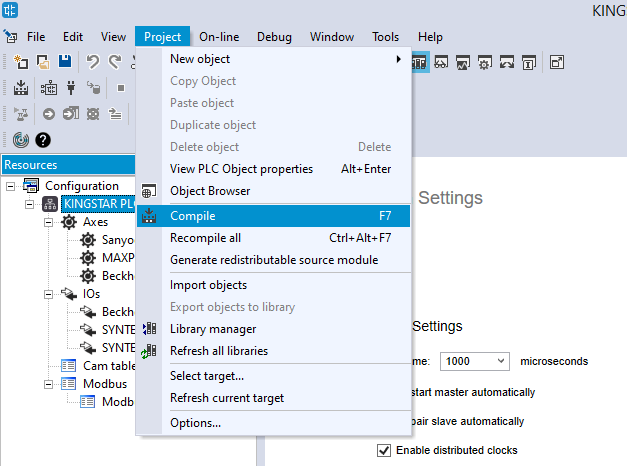Click the Compile icon in the toolbar
This screenshot has width=627, height=466.
[20, 88]
